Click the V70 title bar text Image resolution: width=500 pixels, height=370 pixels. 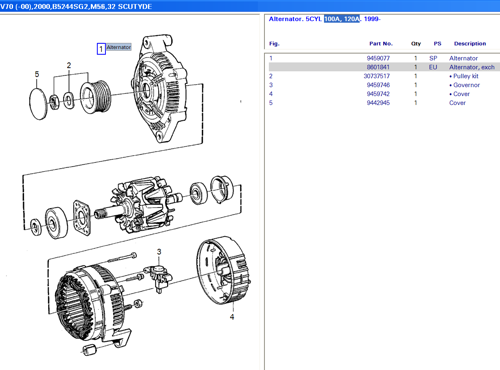tap(76, 6)
